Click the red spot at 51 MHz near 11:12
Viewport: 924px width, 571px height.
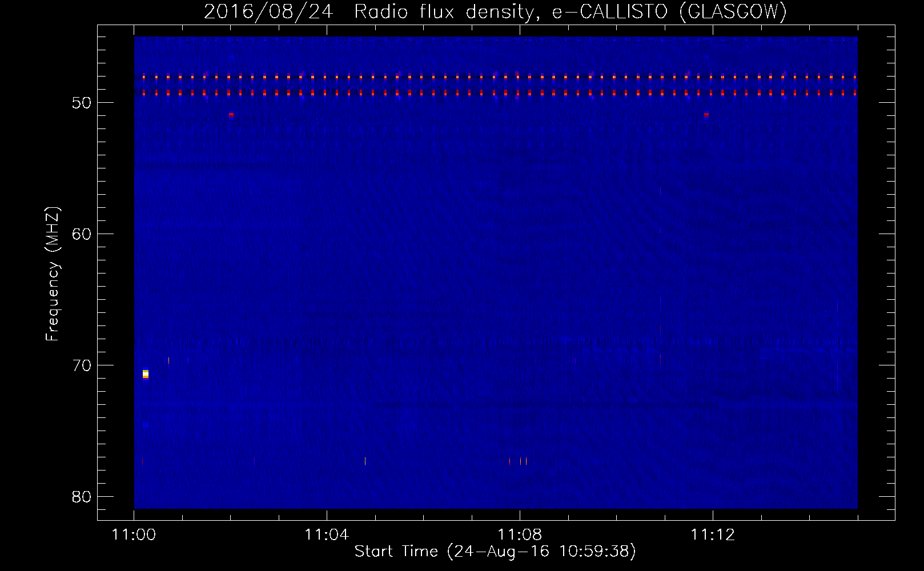706,115
